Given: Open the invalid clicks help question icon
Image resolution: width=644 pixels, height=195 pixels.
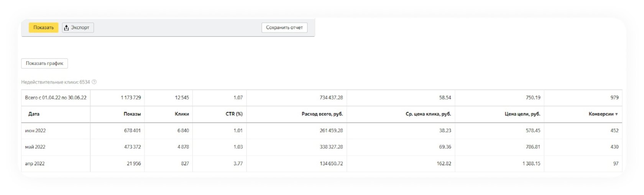Looking at the screenshot, I should point(94,82).
